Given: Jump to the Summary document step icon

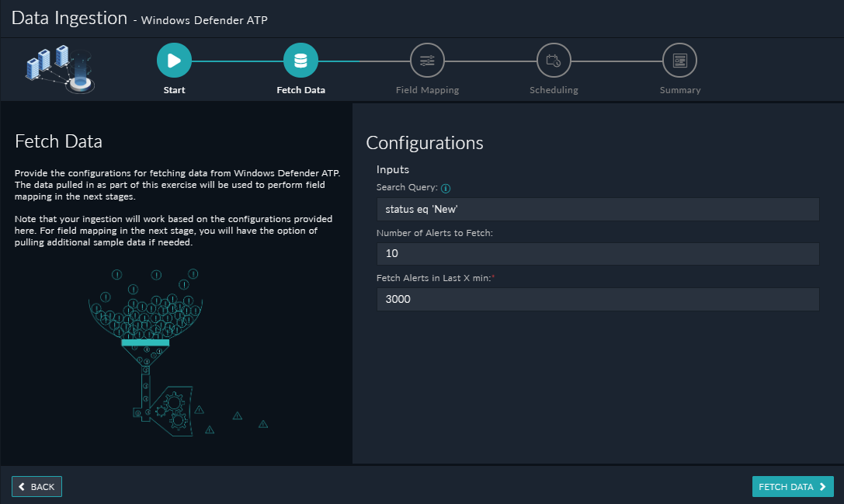Looking at the screenshot, I should (679, 60).
